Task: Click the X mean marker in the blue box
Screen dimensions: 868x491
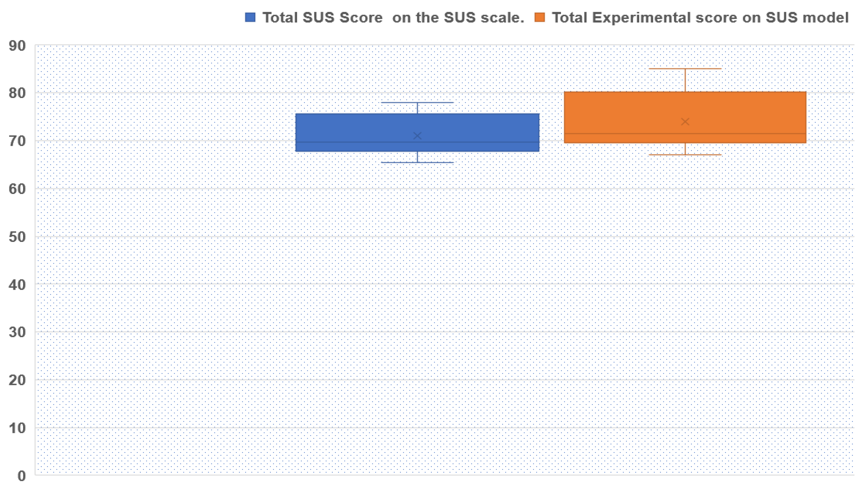Action: pyautogui.click(x=417, y=136)
